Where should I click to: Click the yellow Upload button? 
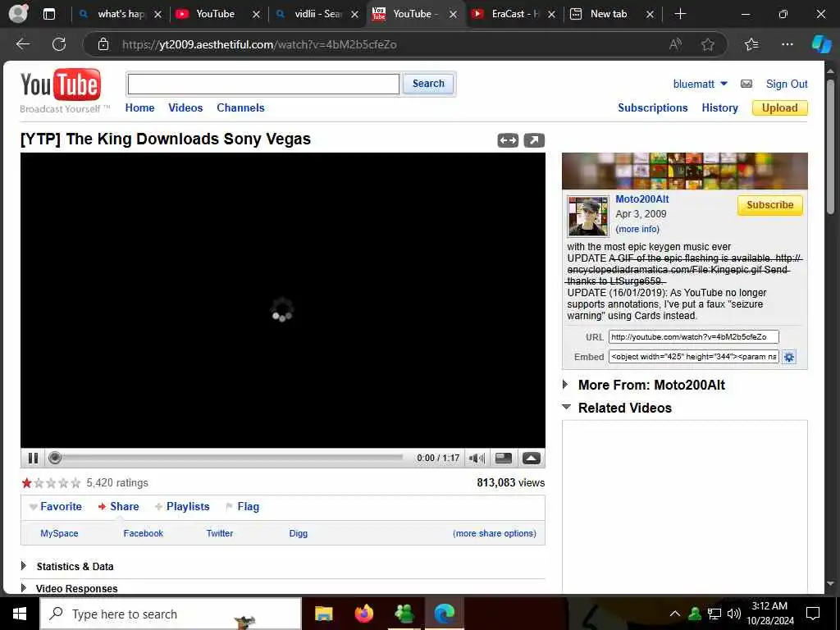tap(779, 107)
